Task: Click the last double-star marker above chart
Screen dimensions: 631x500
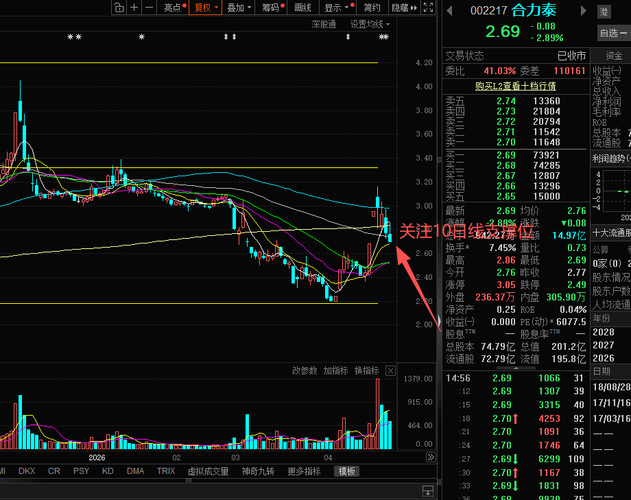Action: point(384,37)
